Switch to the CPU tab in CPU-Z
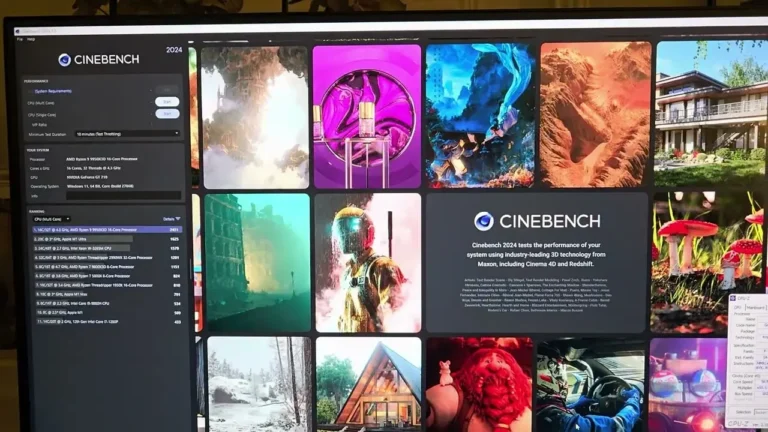The width and height of the screenshot is (768, 432). 737,307
